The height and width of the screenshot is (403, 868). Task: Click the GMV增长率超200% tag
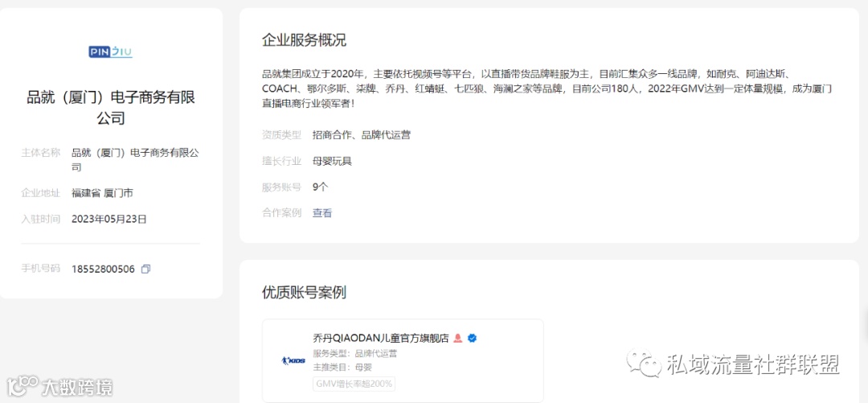(354, 384)
